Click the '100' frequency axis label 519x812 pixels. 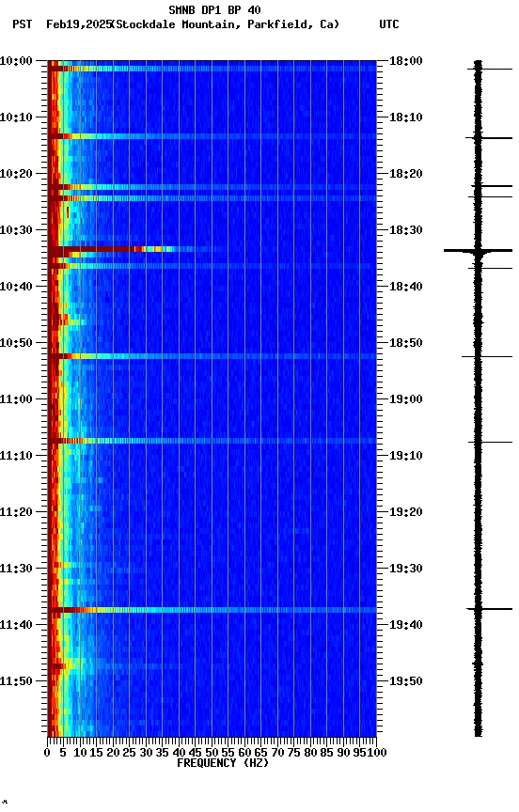377,753
